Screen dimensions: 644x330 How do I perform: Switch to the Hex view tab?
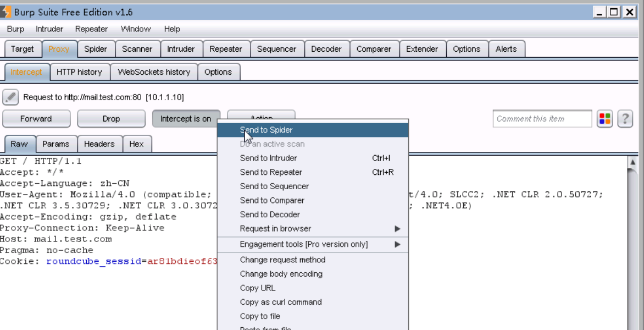pos(136,144)
